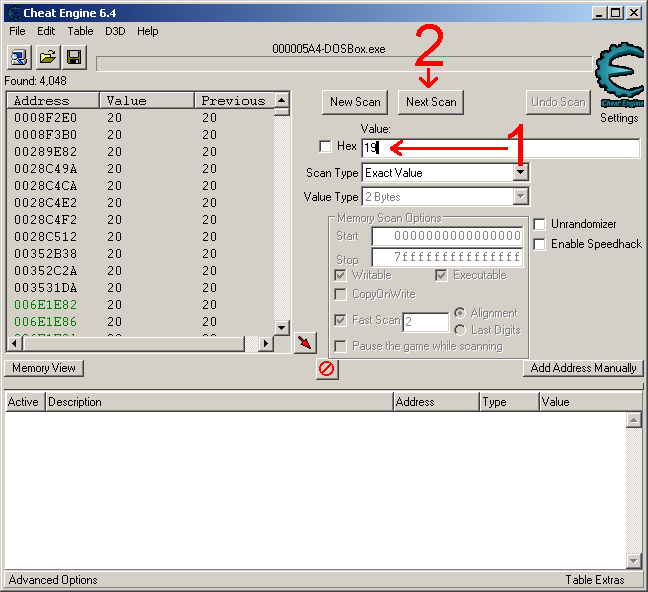Open Table Extras
The width and height of the screenshot is (648, 592).
click(595, 580)
